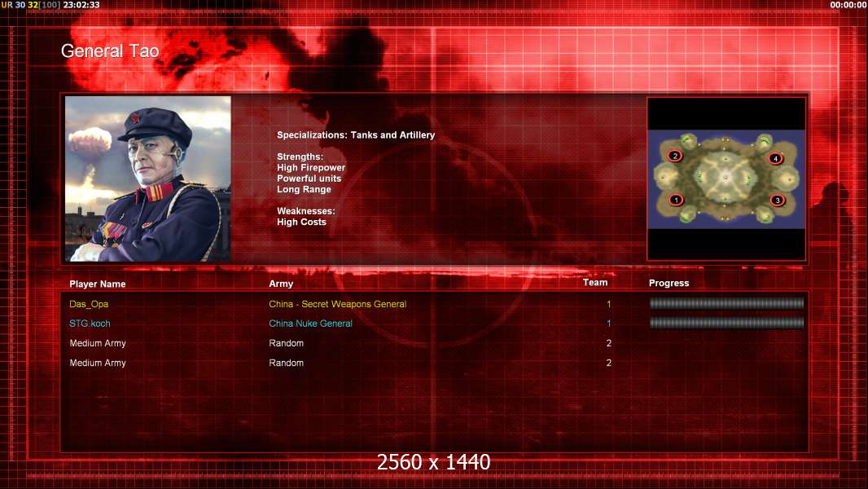Click start position marker 1 on minimap
This screenshot has height=489, width=868.
(x=676, y=200)
